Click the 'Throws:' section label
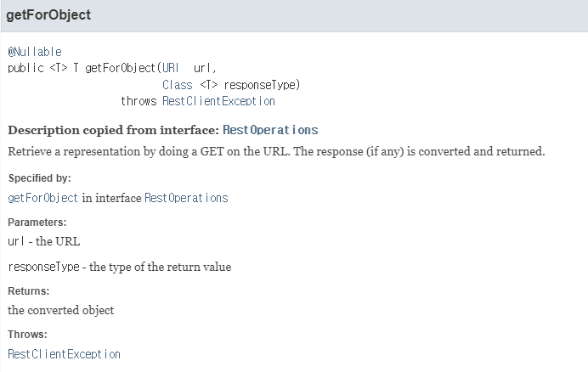This screenshot has height=372, width=588. (x=27, y=334)
